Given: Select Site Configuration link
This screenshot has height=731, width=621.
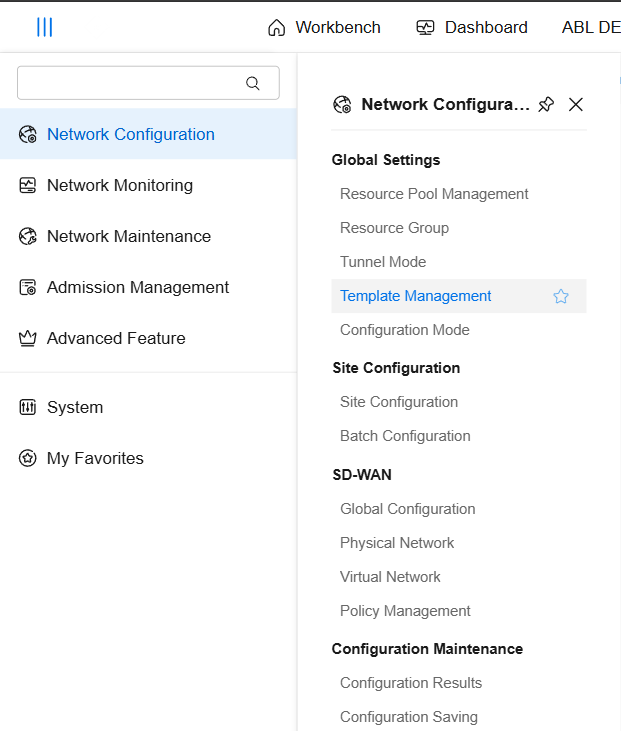Looking at the screenshot, I should [x=399, y=402].
